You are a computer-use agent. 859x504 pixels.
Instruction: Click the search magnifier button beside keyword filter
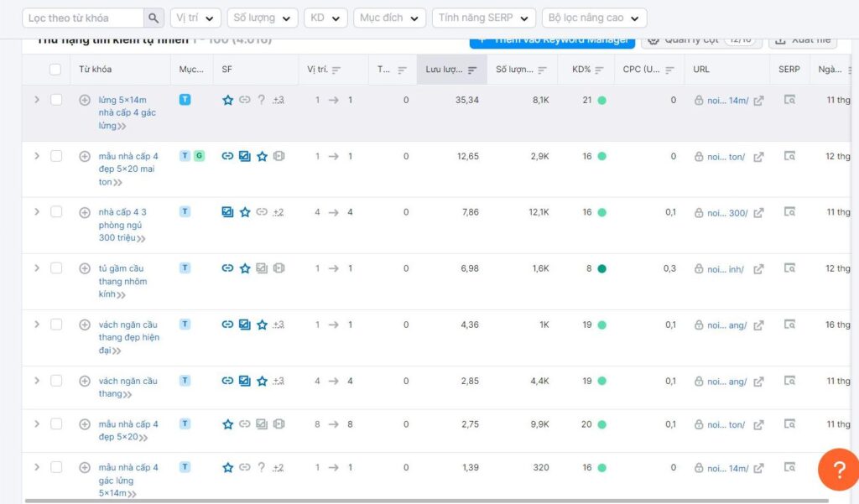154,18
